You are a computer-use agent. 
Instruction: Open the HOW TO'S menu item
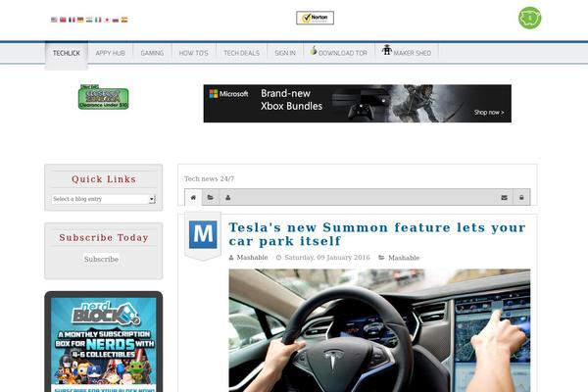193,53
